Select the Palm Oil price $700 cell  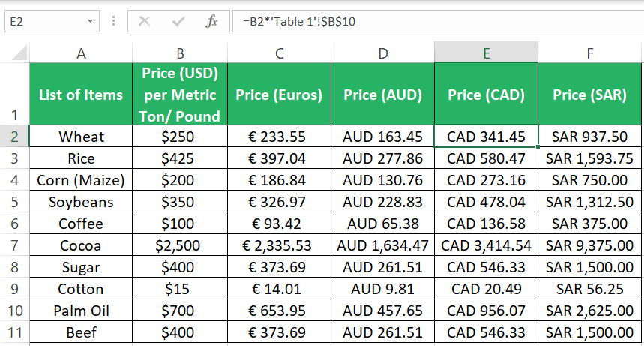click(180, 311)
